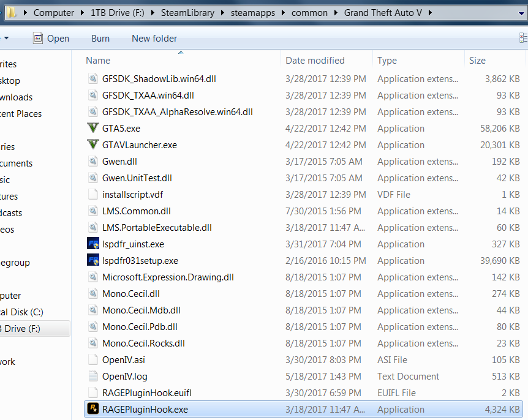Navigate to common in the address path
The image size is (528, 420).
pyautogui.click(x=309, y=13)
